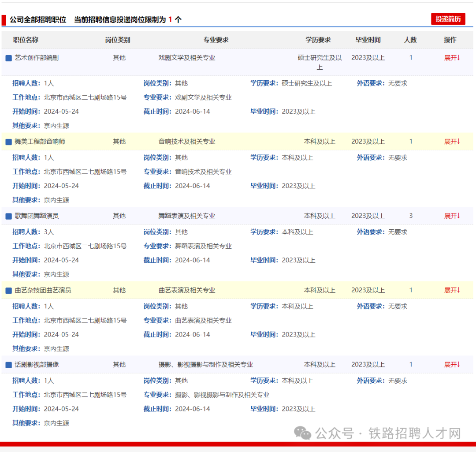Screen dimensions: 476x452
Task: Click 2023及以上 in the 话剧影视部摄像 row
Action: coord(368,365)
